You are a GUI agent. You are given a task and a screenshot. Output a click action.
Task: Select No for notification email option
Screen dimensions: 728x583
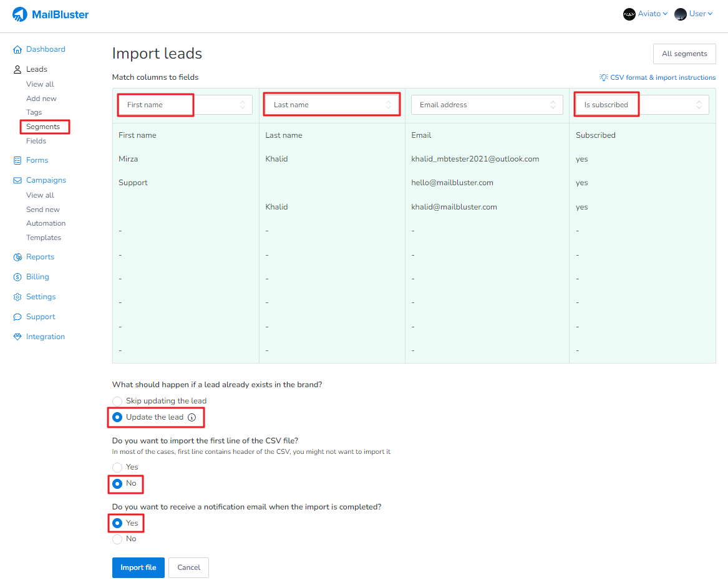[117, 539]
